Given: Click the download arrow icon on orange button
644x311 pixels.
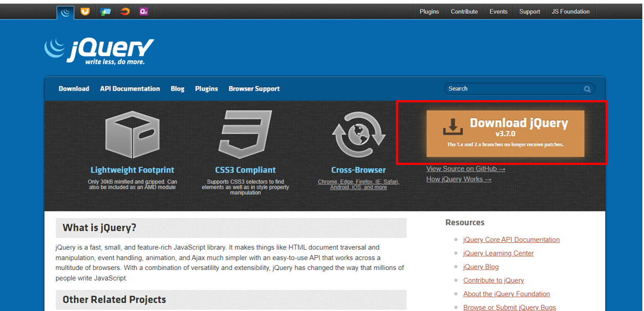Looking at the screenshot, I should [x=453, y=127].
